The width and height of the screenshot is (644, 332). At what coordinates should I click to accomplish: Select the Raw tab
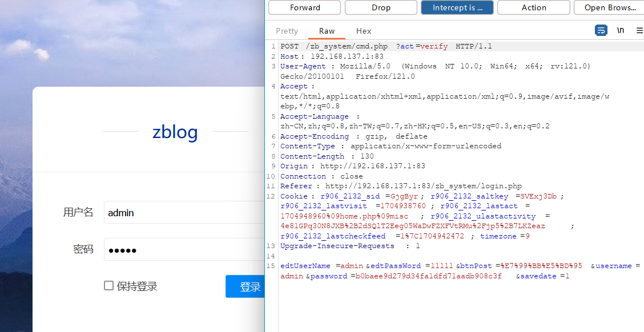click(327, 31)
